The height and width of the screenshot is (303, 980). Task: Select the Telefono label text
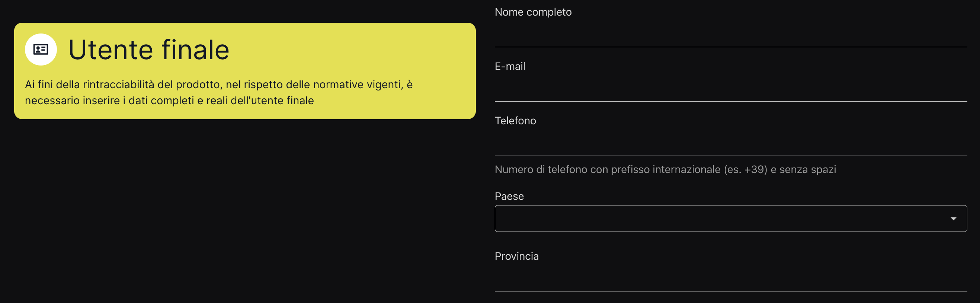[515, 121]
